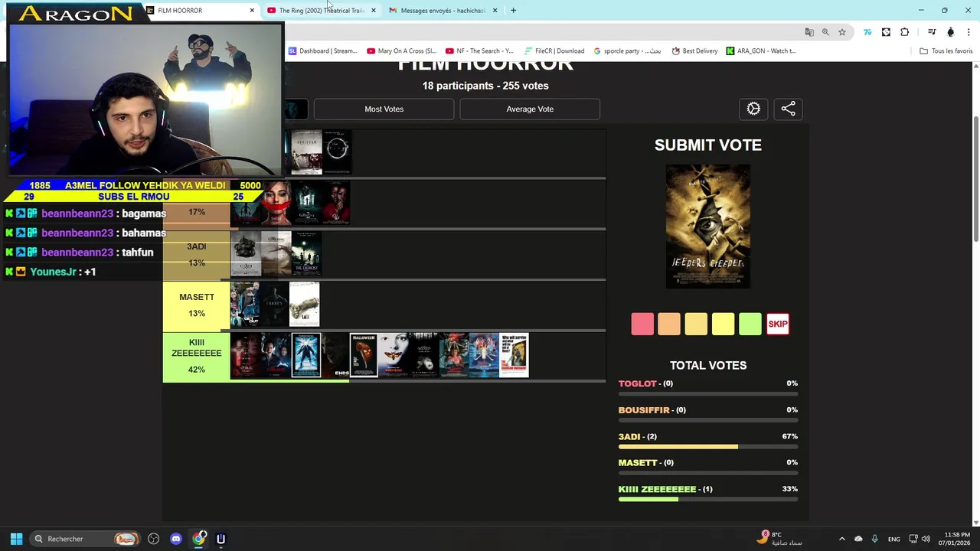The height and width of the screenshot is (551, 980).
Task: Open the media control playlist icon
Action: pos(932,32)
